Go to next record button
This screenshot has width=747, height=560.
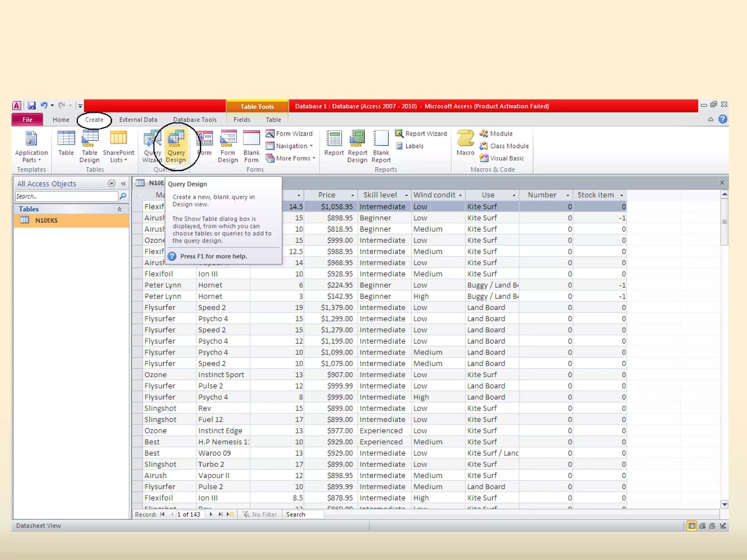(x=211, y=514)
